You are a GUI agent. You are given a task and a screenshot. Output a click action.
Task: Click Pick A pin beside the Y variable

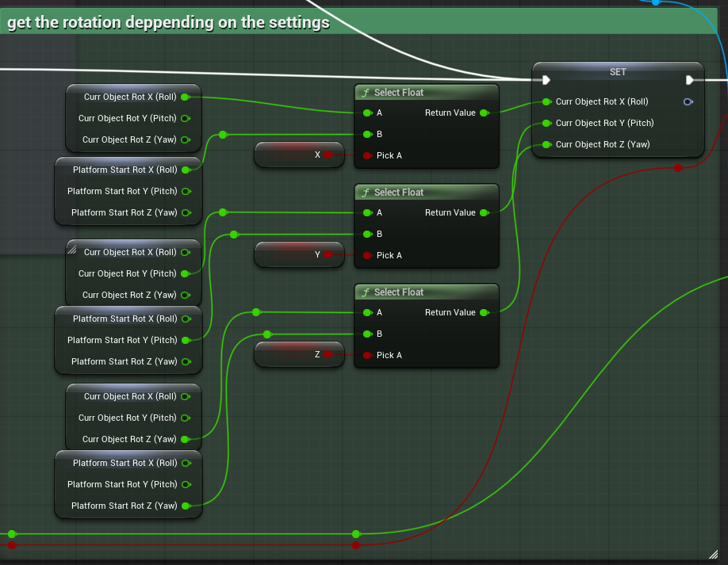(x=367, y=255)
